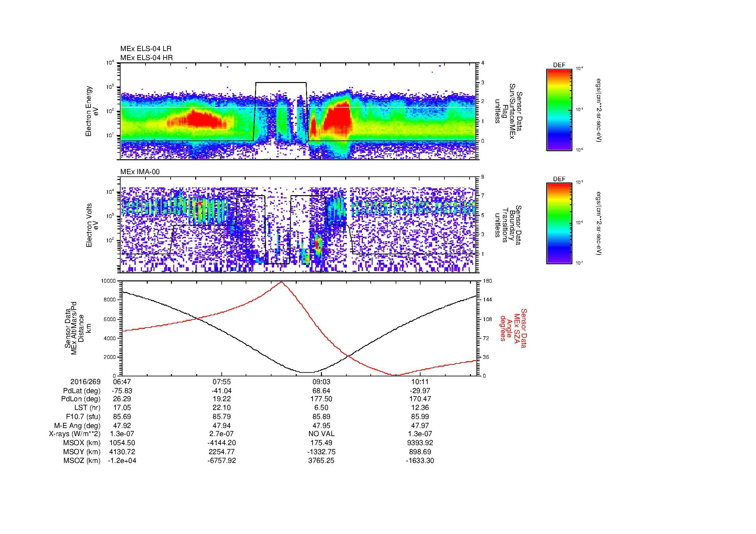Click the PdLat value 68.64
Screen dimensions: 756x534
coord(321,391)
